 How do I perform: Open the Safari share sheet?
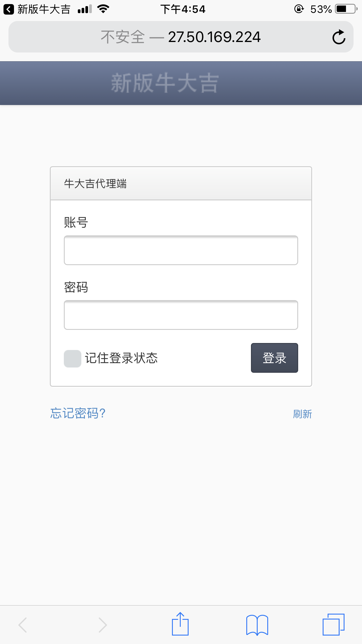[180, 624]
